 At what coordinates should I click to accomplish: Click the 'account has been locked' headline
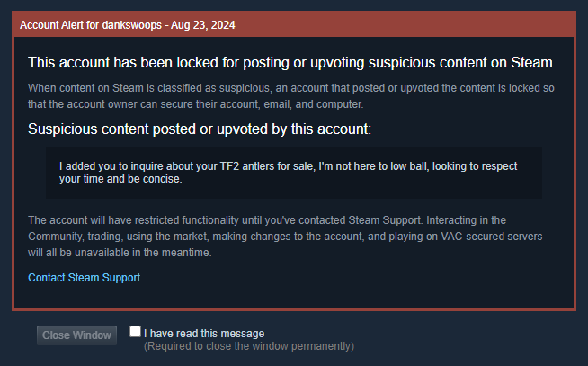pyautogui.click(x=290, y=62)
